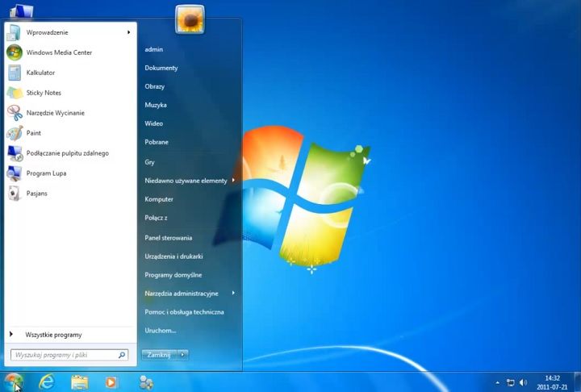Show hidden tray icons arrow
The width and height of the screenshot is (581, 392).
[497, 383]
